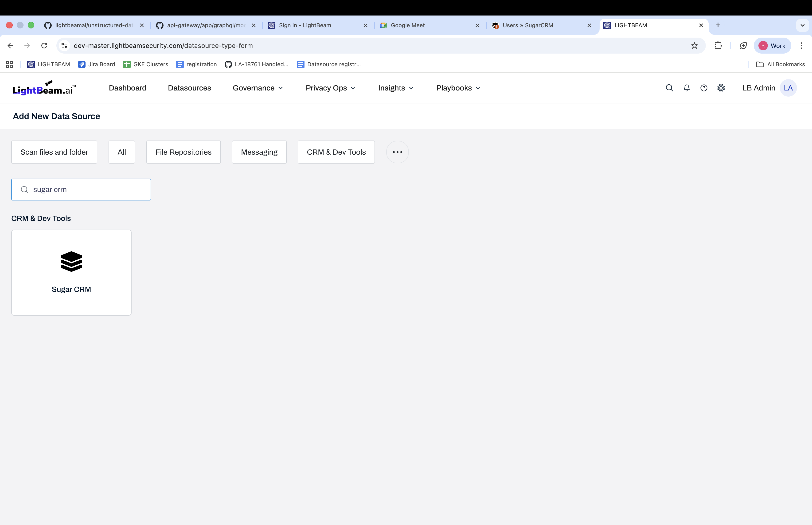Open the notifications bell icon
The width and height of the screenshot is (812, 525).
coord(687,88)
